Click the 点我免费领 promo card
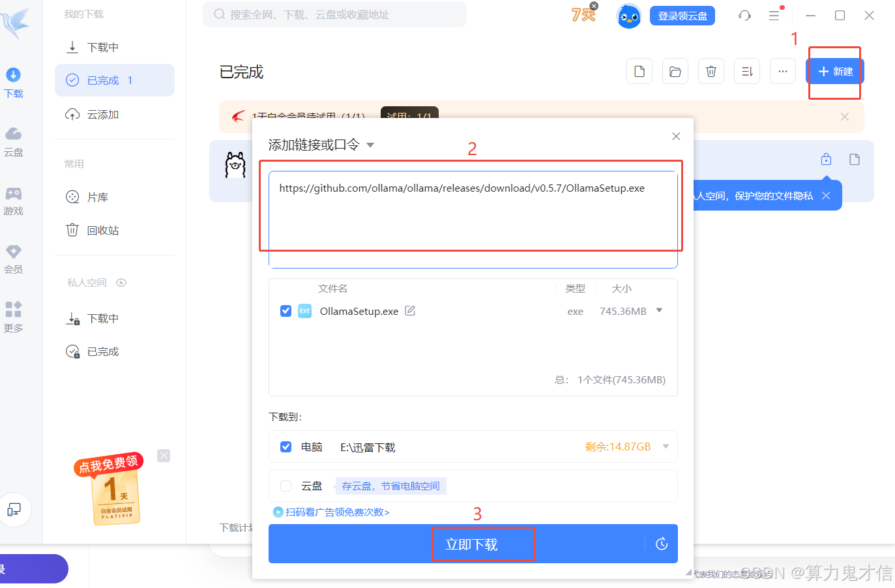 [x=110, y=489]
